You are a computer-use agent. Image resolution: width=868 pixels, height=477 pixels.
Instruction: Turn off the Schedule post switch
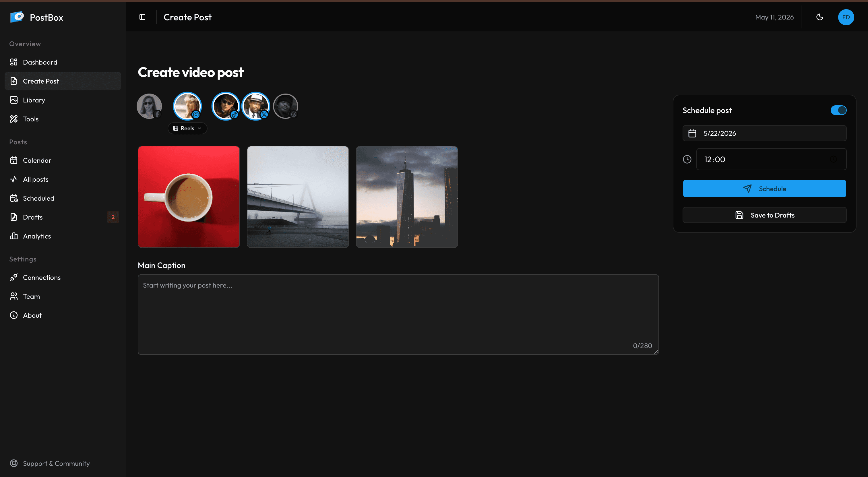[838, 110]
